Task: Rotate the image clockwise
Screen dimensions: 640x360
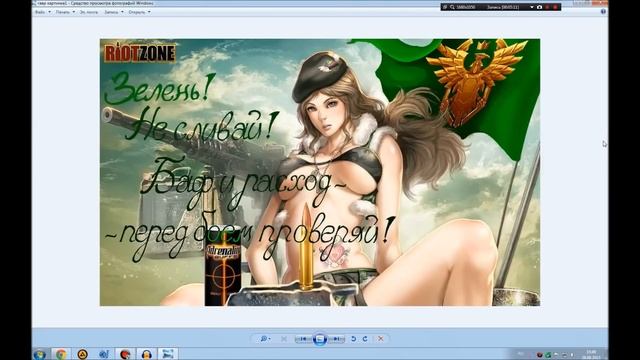Action: pos(365,339)
